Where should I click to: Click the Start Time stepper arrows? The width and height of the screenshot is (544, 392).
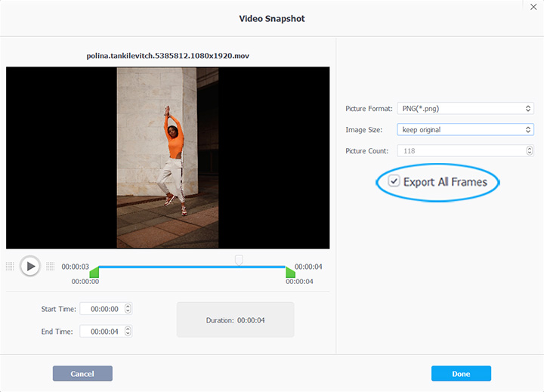pos(128,309)
